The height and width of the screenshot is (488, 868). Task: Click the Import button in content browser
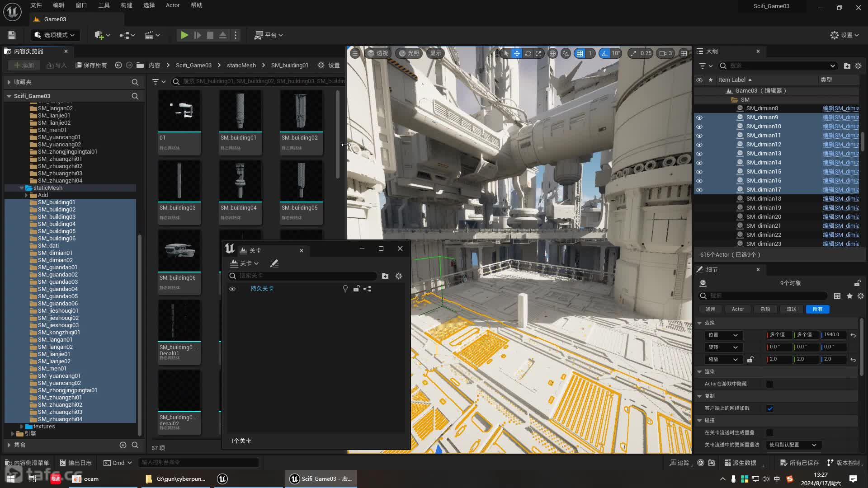click(57, 65)
